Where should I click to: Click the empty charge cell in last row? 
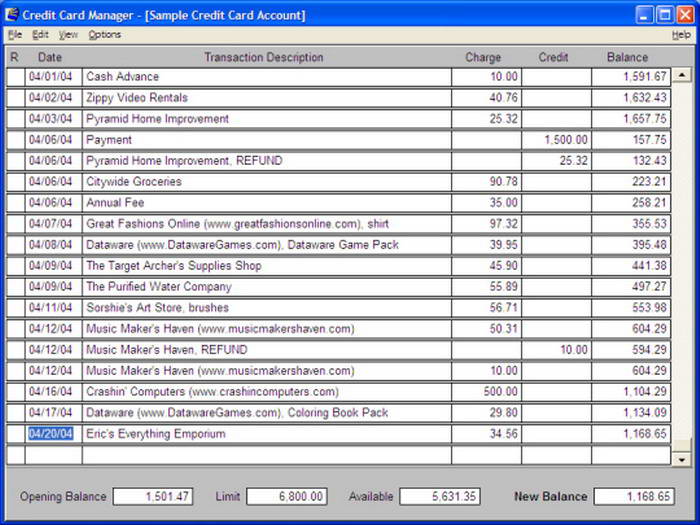point(487,455)
